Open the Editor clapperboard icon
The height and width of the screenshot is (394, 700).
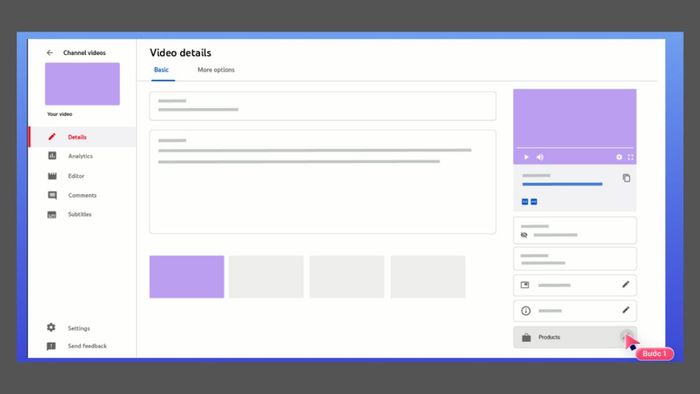pyautogui.click(x=52, y=176)
